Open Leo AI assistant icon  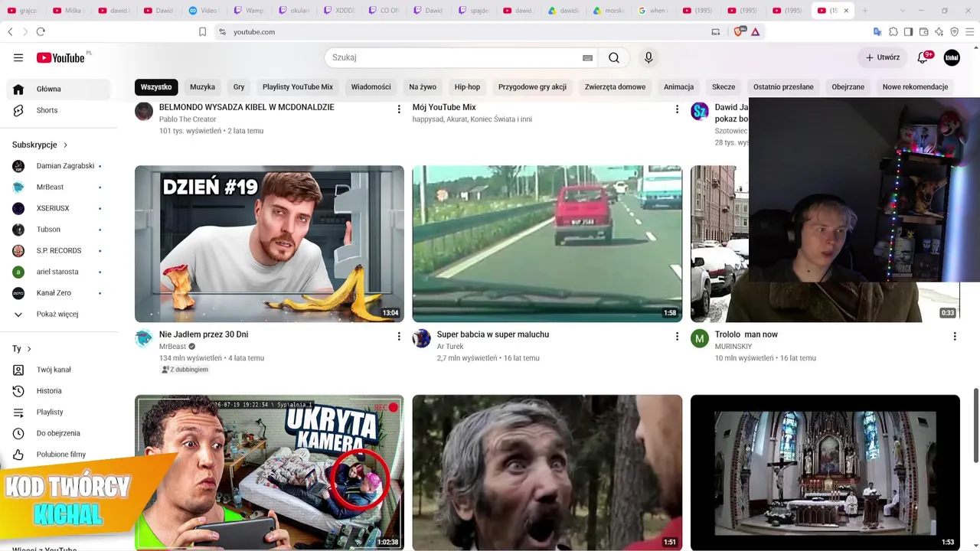(939, 31)
